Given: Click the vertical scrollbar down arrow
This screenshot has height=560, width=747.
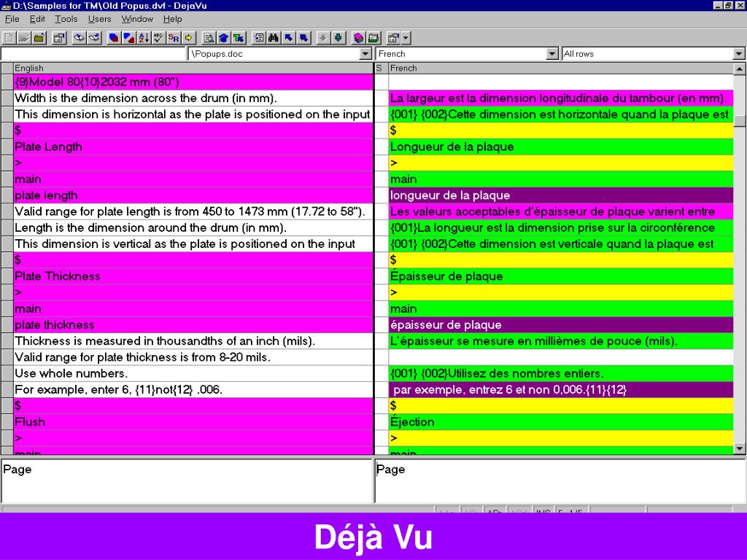Looking at the screenshot, I should (x=740, y=448).
